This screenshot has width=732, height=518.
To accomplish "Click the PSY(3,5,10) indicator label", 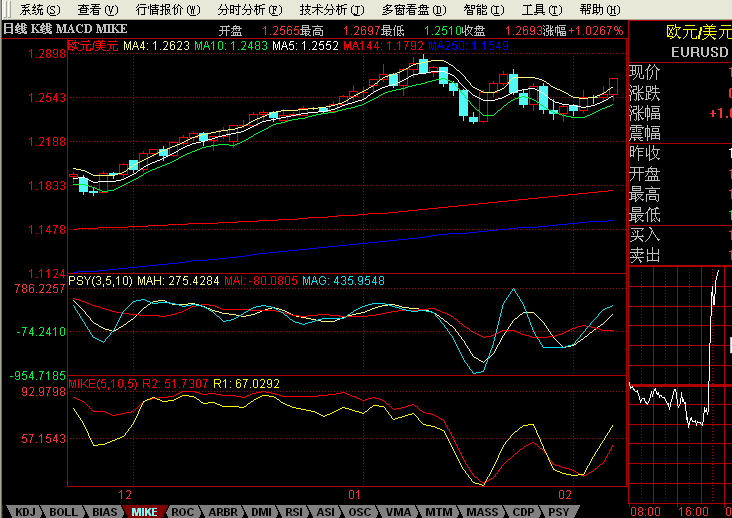I will [100, 281].
